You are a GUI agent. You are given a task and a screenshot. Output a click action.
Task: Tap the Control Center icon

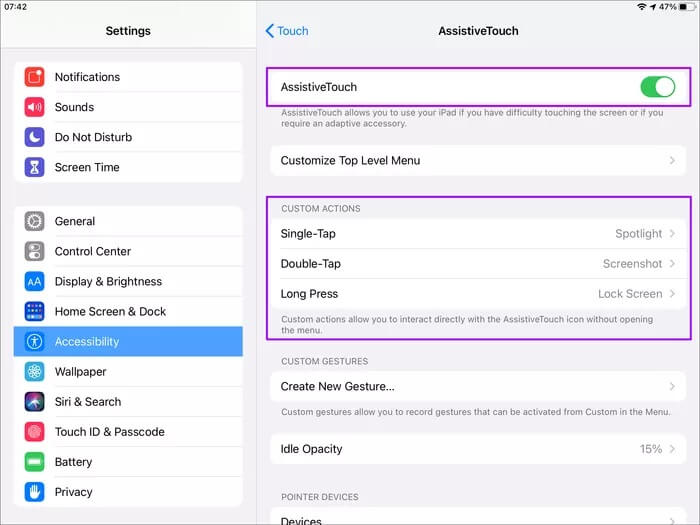tap(35, 251)
